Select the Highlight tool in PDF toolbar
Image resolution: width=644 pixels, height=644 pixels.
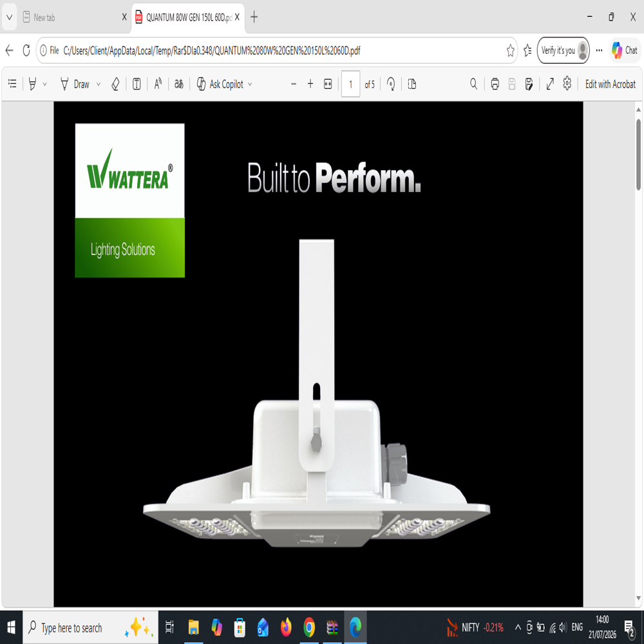pyautogui.click(x=32, y=84)
